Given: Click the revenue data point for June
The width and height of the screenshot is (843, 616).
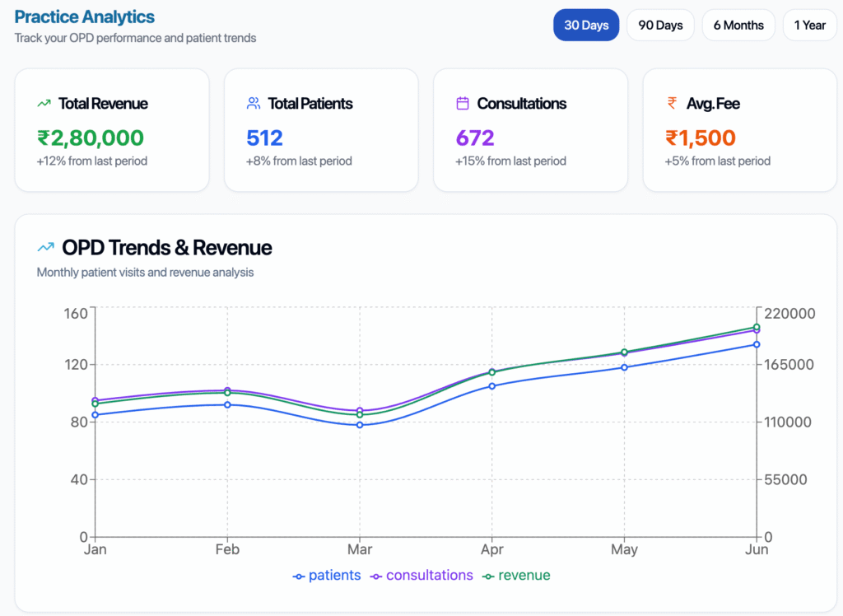Looking at the screenshot, I should click(x=757, y=327).
